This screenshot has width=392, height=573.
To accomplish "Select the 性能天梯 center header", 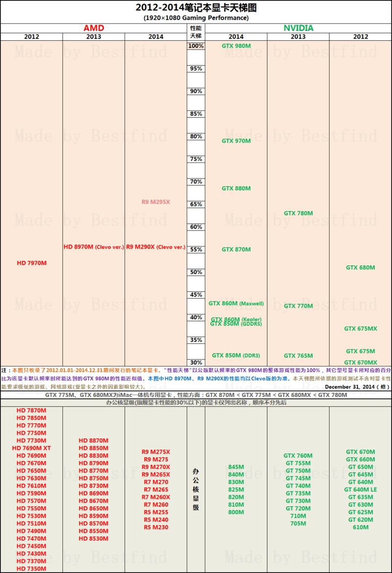I will (196, 32).
